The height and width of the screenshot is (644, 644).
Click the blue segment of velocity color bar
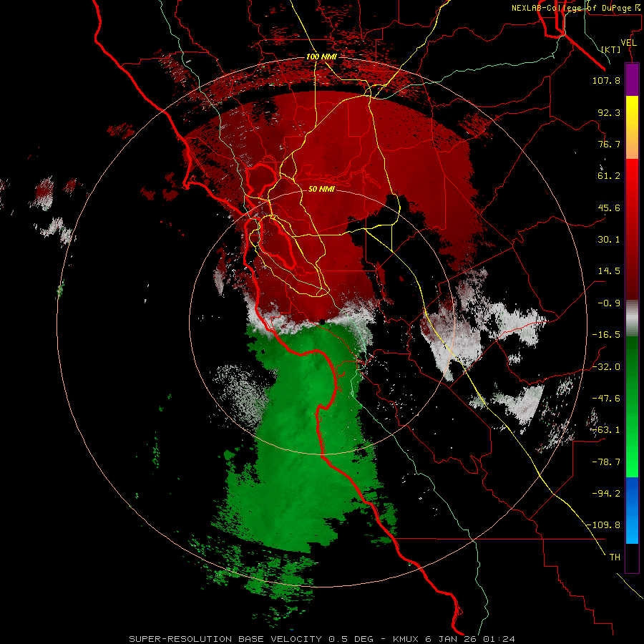pos(632,510)
